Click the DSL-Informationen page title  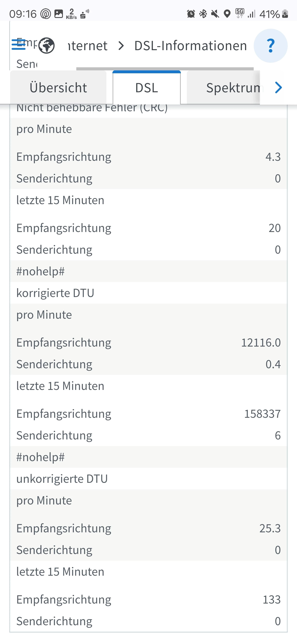[191, 46]
